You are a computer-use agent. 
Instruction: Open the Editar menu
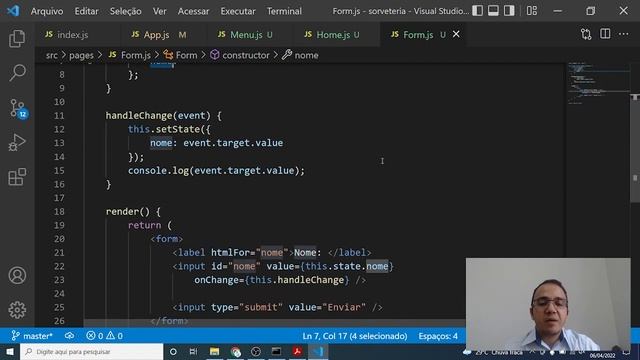point(87,11)
